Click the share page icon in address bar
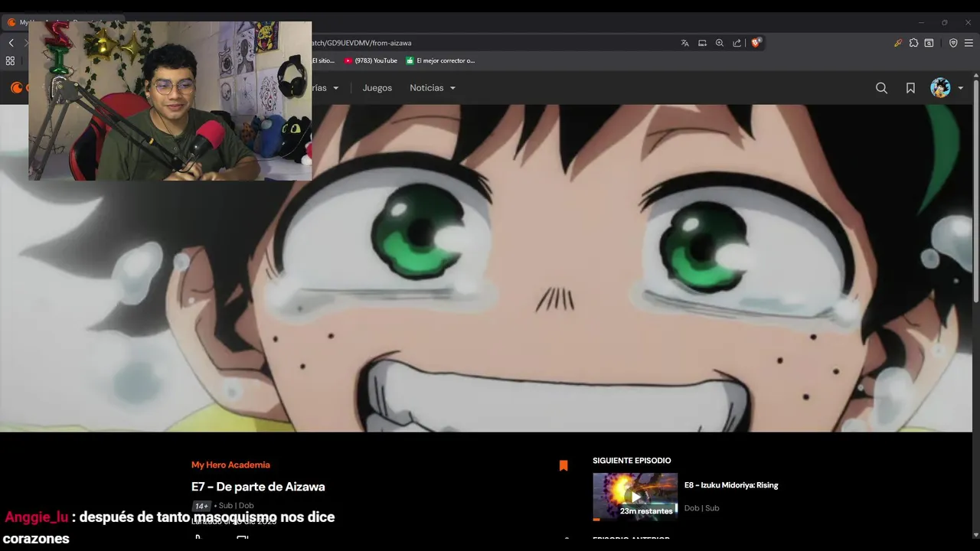 point(737,43)
